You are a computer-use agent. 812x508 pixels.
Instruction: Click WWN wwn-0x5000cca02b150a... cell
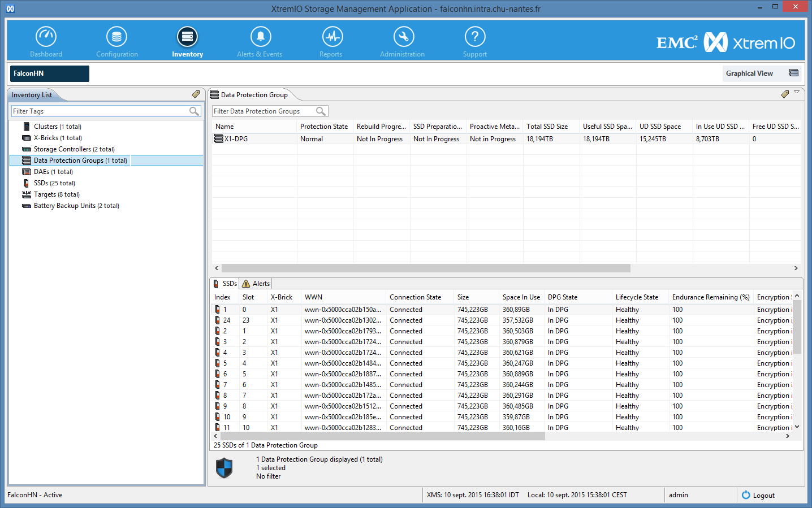[343, 310]
